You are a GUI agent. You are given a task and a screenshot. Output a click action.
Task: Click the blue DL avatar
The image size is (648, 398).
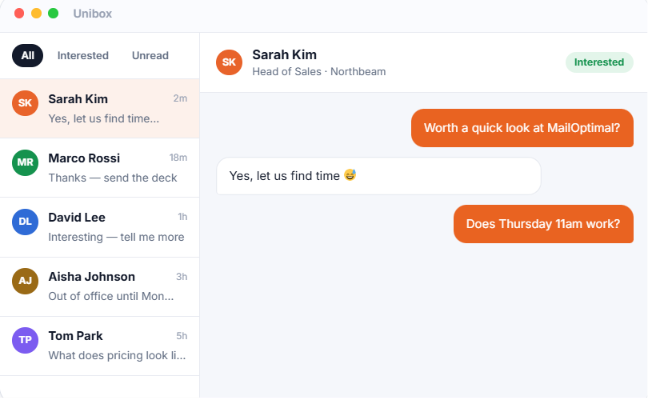25,222
